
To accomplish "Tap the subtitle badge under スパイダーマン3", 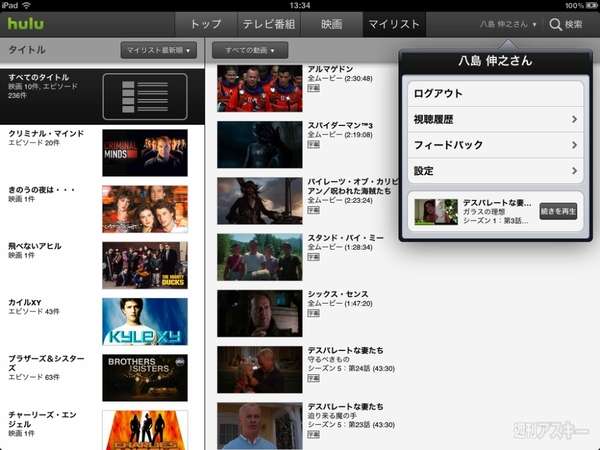I will (313, 144).
